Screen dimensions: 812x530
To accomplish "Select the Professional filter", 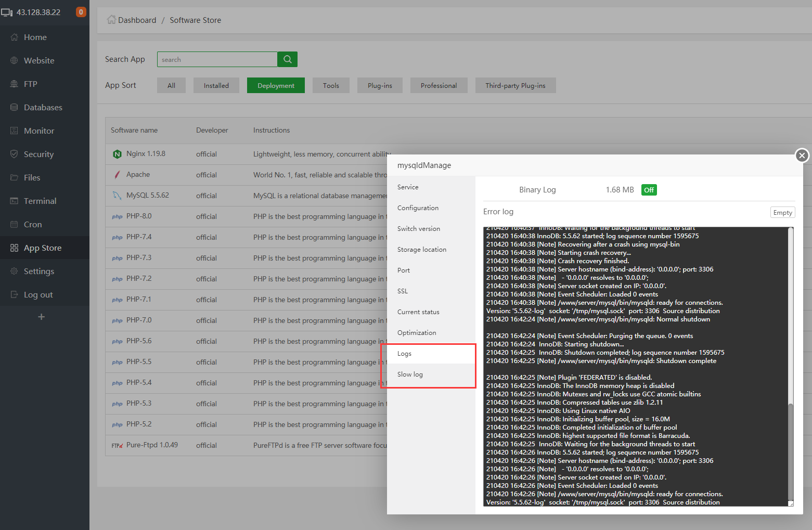I will click(439, 85).
